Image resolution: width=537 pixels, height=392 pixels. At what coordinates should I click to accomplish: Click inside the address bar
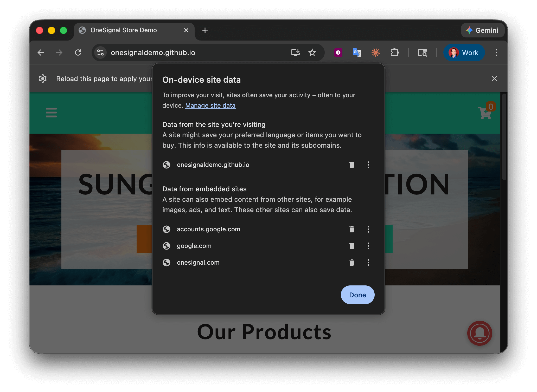tap(182, 53)
